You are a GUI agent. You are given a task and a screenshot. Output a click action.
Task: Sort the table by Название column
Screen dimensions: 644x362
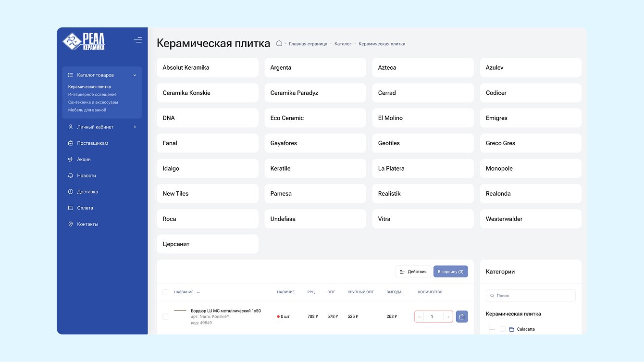187,292
